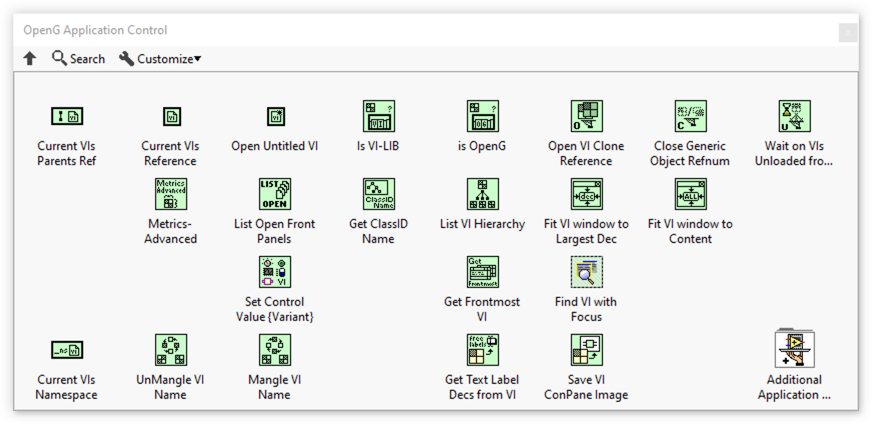The height and width of the screenshot is (424, 872).
Task: Close the OpenG Application Control palette
Action: [x=848, y=33]
